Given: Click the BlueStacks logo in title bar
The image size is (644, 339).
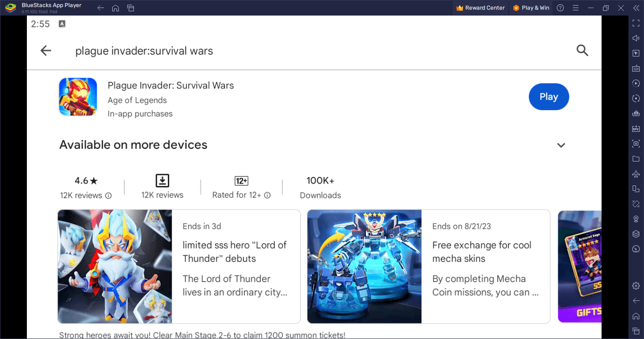Looking at the screenshot, I should point(10,8).
